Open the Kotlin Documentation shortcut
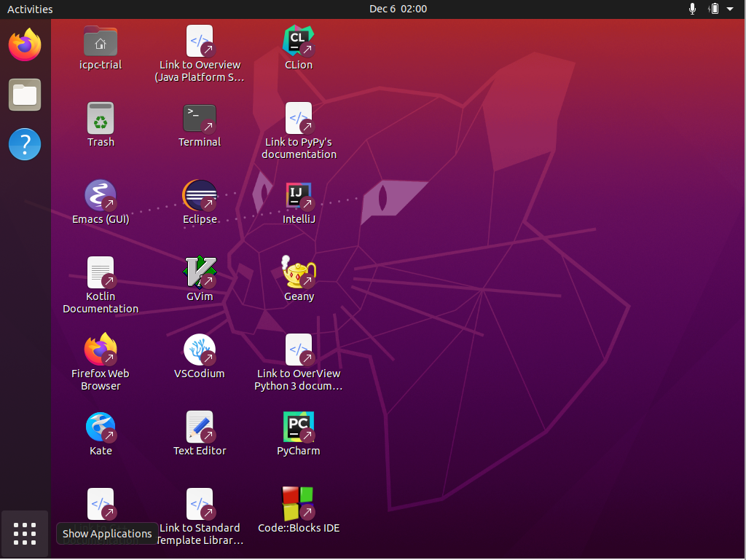 tap(101, 273)
